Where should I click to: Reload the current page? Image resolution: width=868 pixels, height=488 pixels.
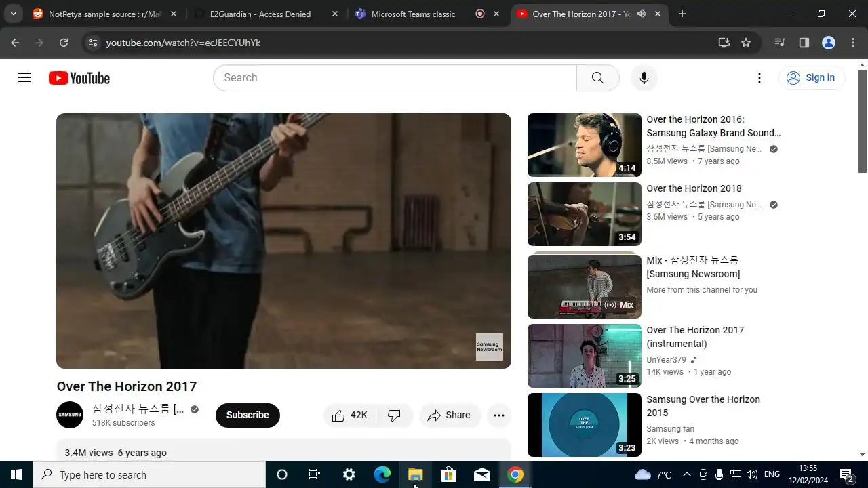point(64,43)
